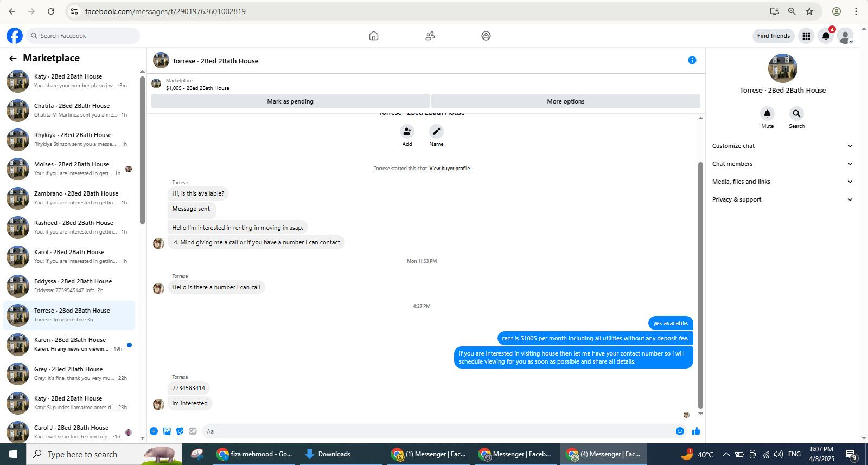Click Mark as pending button

click(x=290, y=101)
